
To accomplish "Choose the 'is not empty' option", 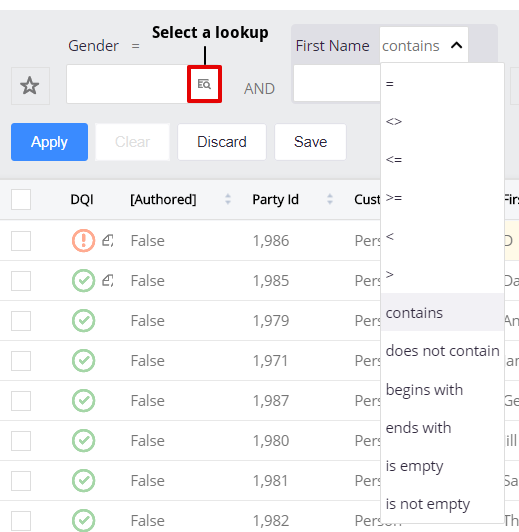I will pyautogui.click(x=442, y=504).
